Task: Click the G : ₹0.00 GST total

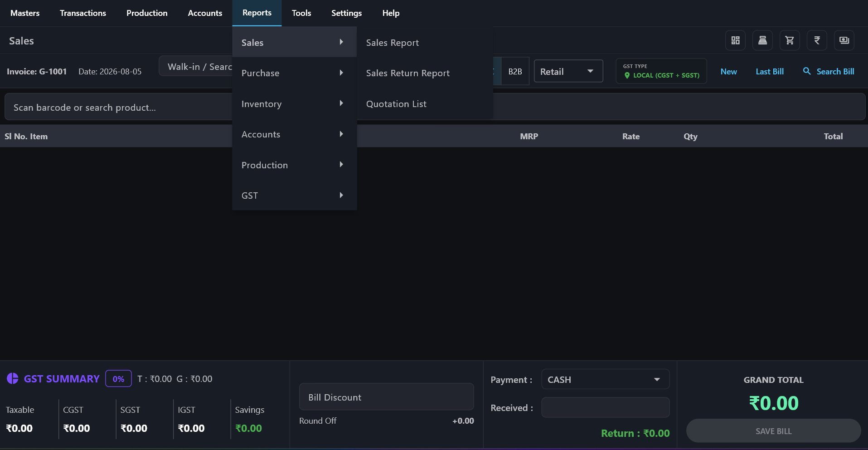Action: (x=194, y=378)
